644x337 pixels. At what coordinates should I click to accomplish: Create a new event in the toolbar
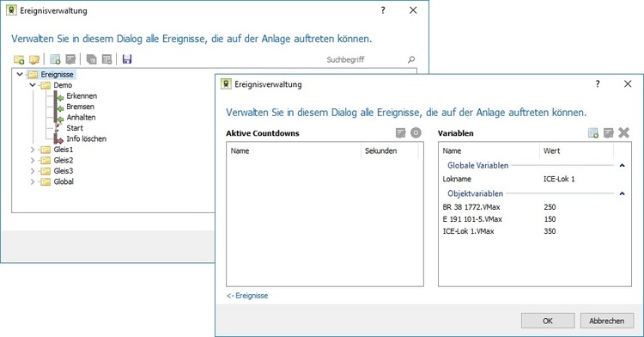pyautogui.click(x=55, y=59)
